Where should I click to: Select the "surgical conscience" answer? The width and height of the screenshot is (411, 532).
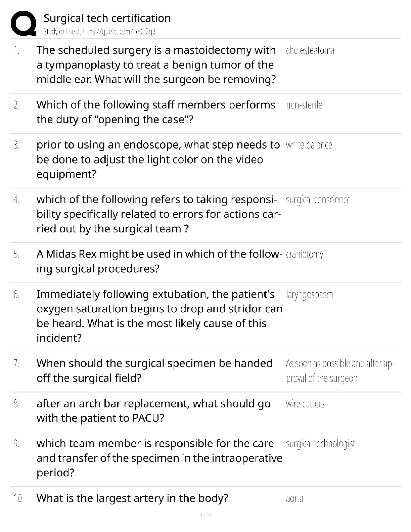pos(318,200)
